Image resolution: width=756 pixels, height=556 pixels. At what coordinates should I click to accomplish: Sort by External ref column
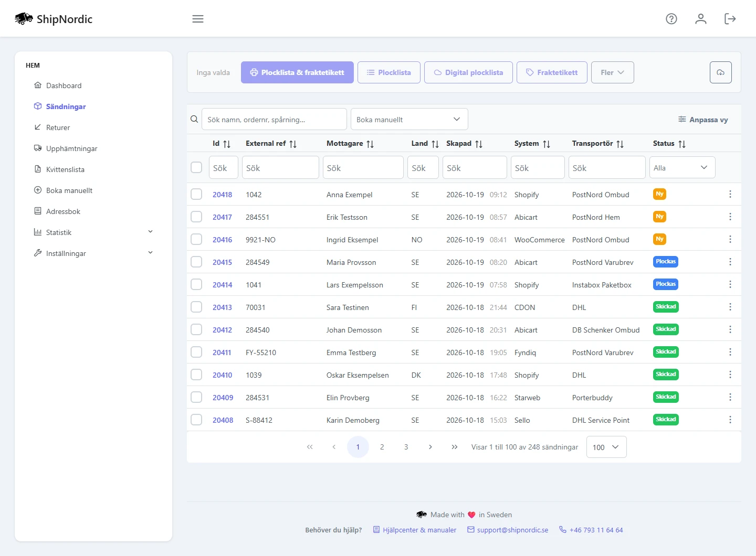pyautogui.click(x=293, y=144)
